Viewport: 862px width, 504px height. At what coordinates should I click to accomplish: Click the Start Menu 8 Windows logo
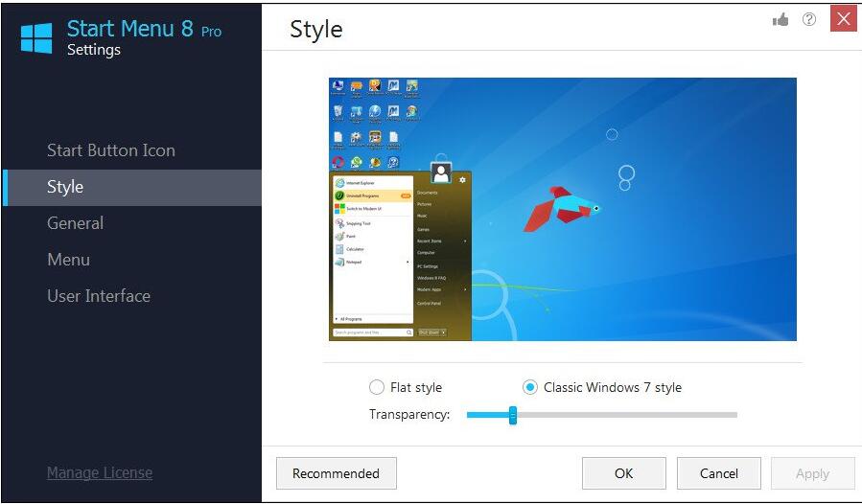36,38
